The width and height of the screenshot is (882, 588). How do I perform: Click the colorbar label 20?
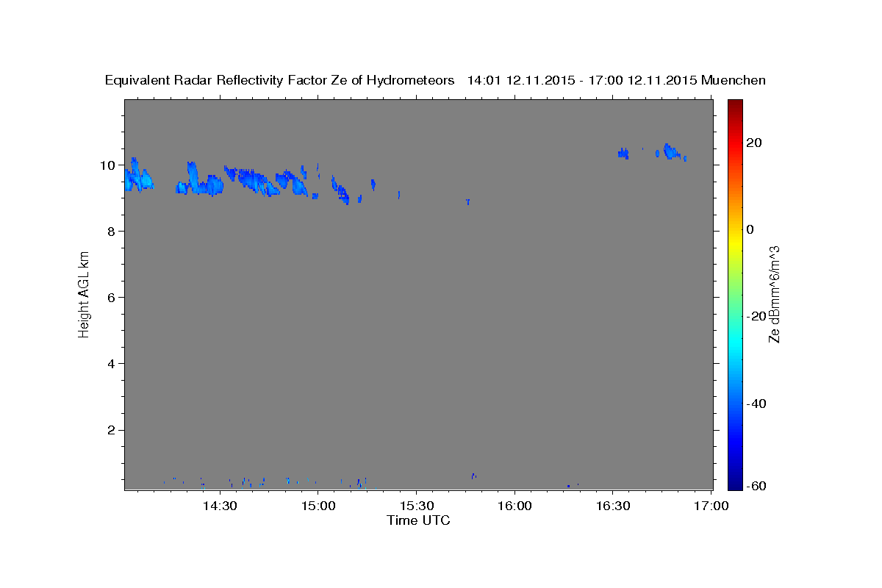point(754,143)
